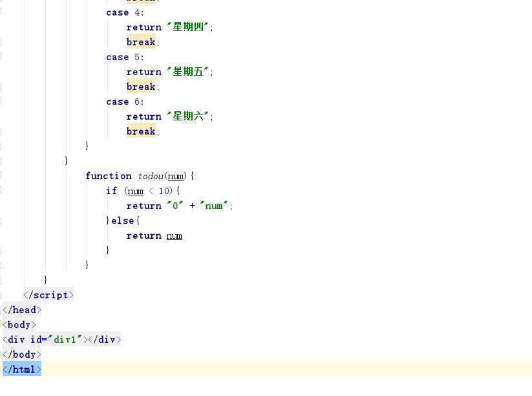Select the "0" string literal

coord(175,206)
